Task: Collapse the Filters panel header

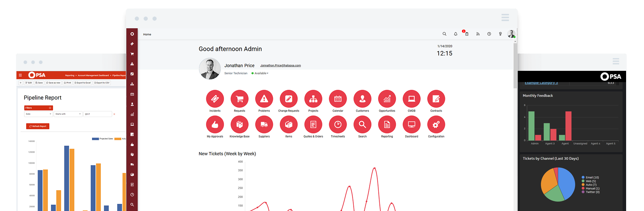Action: [39, 108]
